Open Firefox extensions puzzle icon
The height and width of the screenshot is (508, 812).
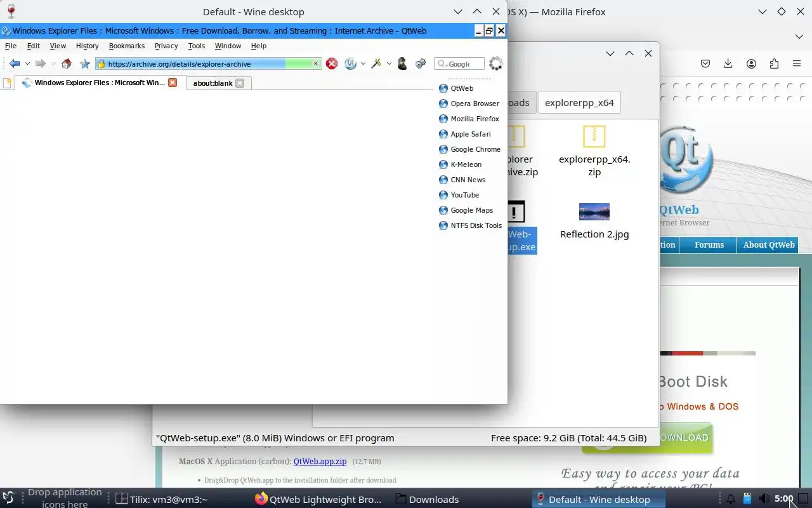tap(774, 63)
